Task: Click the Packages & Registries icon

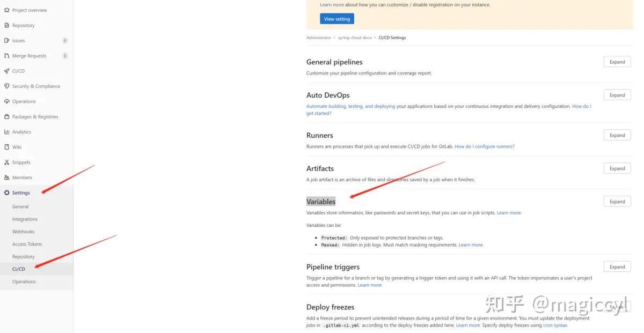Action: [x=7, y=116]
